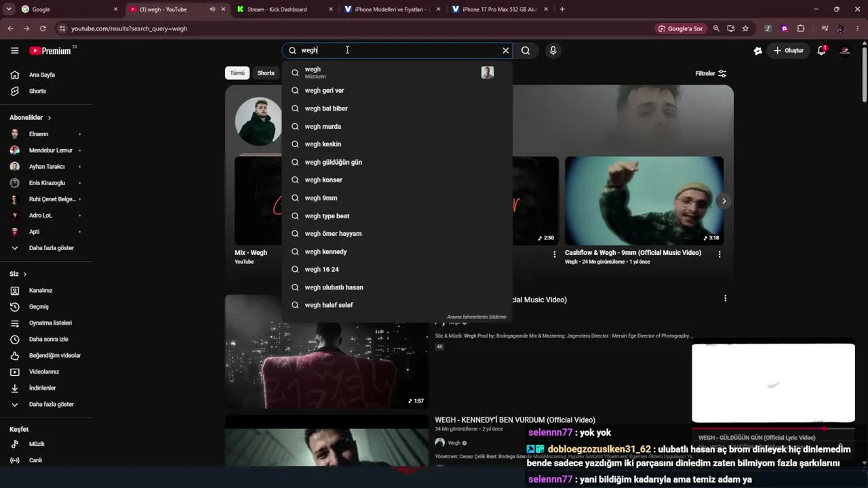Open options for Cashflow & Wegh 9mm
This screenshot has width=868, height=488.
(719, 254)
